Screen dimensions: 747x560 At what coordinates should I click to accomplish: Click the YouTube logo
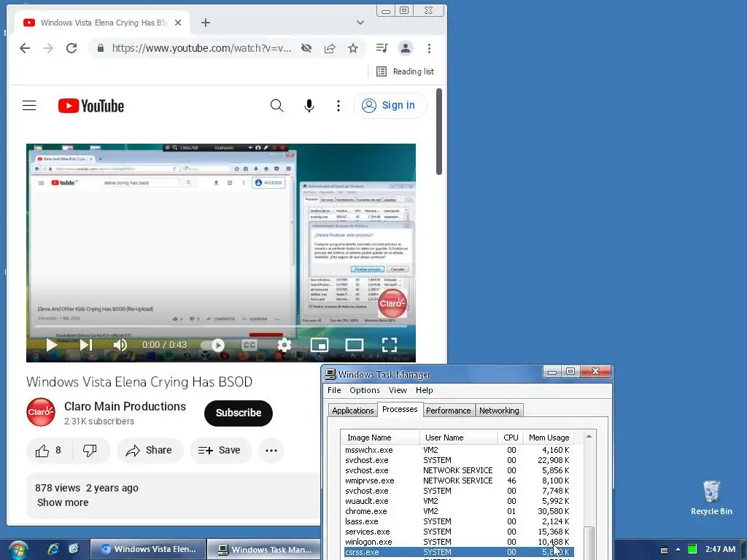pos(91,106)
